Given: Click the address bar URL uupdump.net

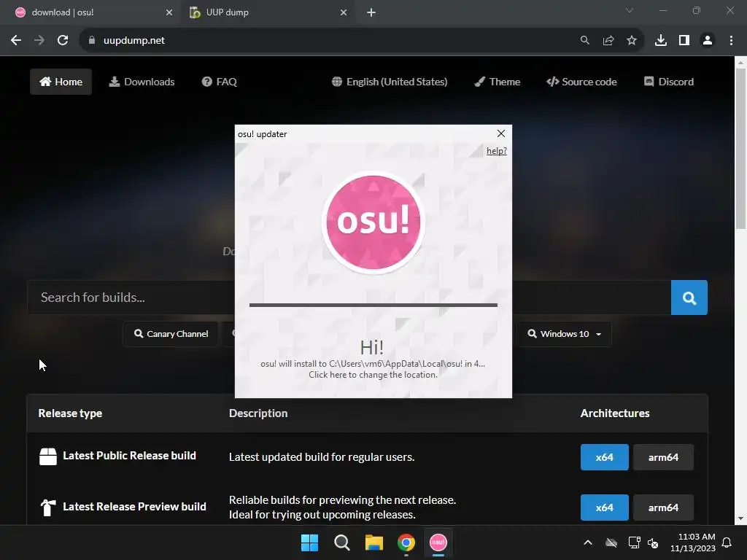Looking at the screenshot, I should click(x=134, y=41).
